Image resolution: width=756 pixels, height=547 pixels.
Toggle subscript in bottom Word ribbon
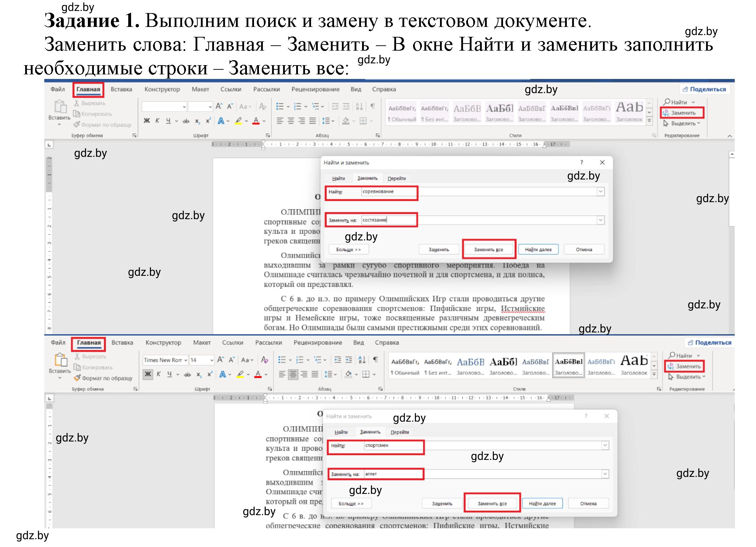coord(199,374)
